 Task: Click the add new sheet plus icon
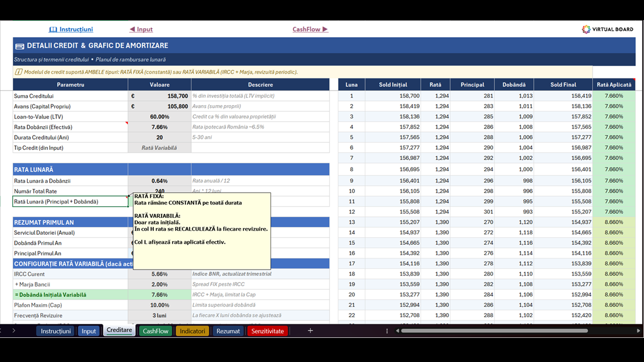click(310, 331)
